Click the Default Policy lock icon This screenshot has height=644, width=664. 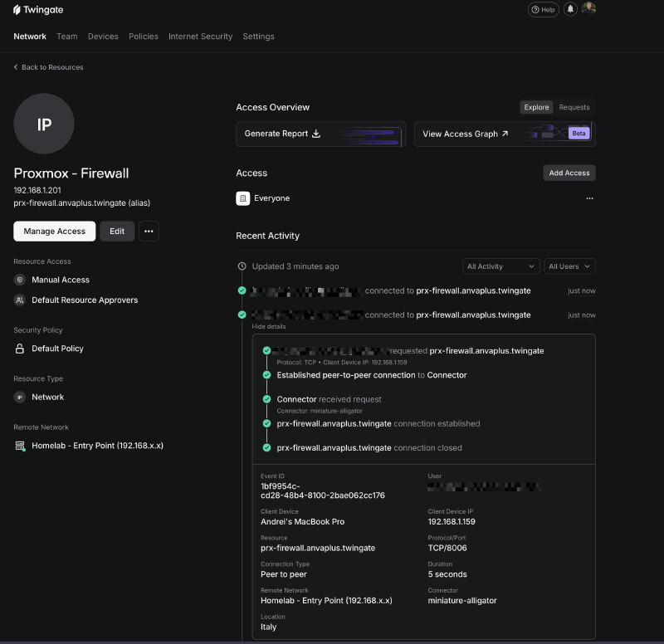[x=19, y=349]
